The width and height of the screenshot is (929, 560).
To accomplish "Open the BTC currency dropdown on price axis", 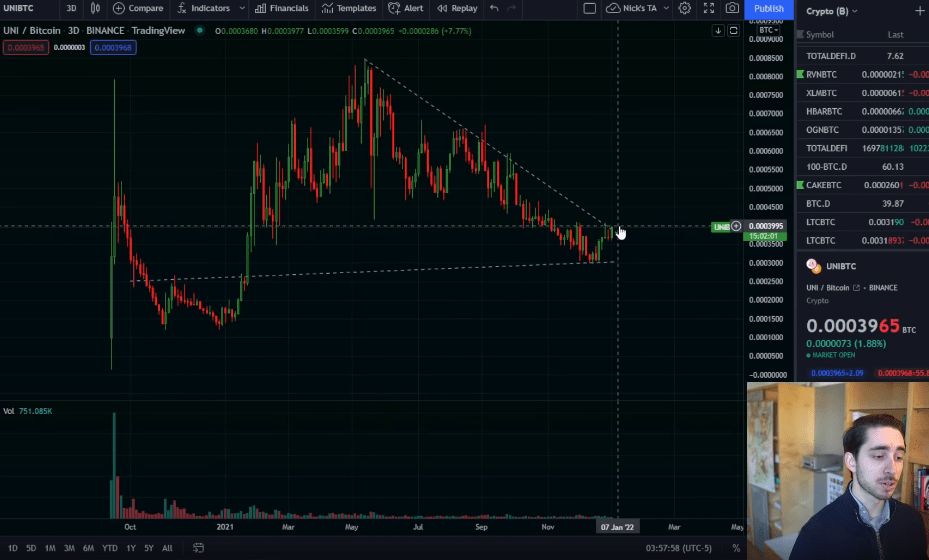I will (x=768, y=30).
